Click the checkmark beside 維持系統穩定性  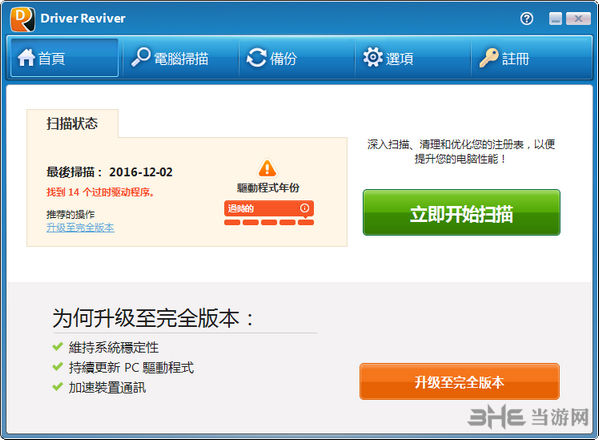[x=57, y=347]
